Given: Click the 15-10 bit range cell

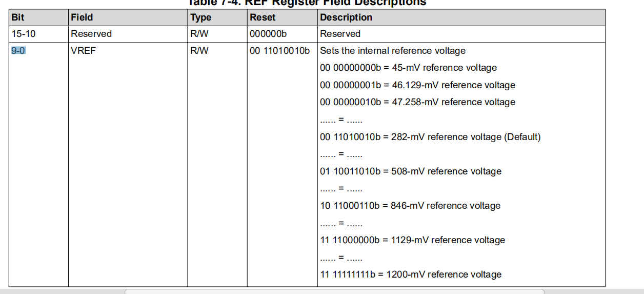Looking at the screenshot, I should [23, 34].
